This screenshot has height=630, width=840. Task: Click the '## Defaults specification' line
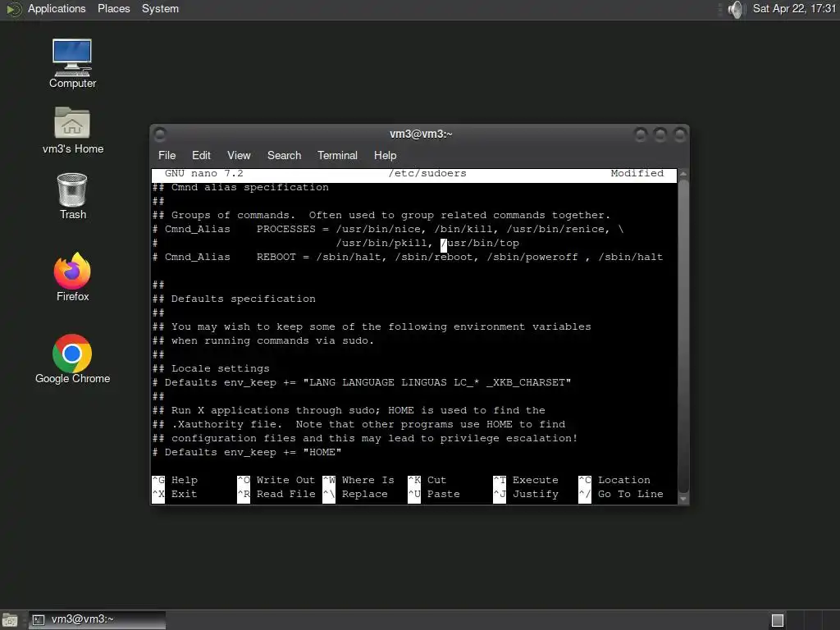234,299
